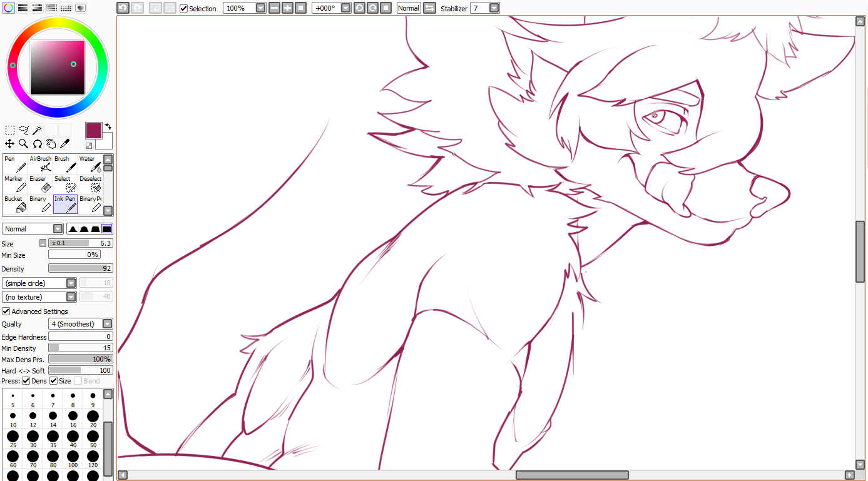Viewport: 868px width, 481px height.
Task: Select brush size preset 50
Action: click(93, 439)
